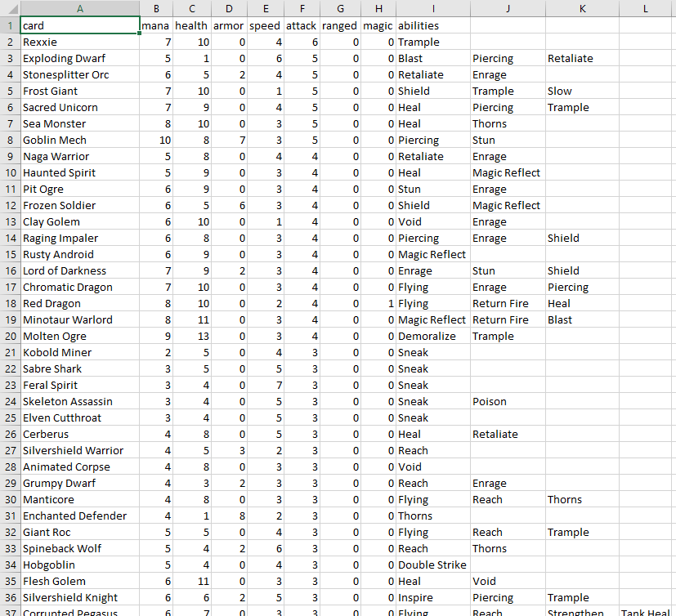Select the mana header cell
Screen dimensions: 676x616
tap(156, 26)
